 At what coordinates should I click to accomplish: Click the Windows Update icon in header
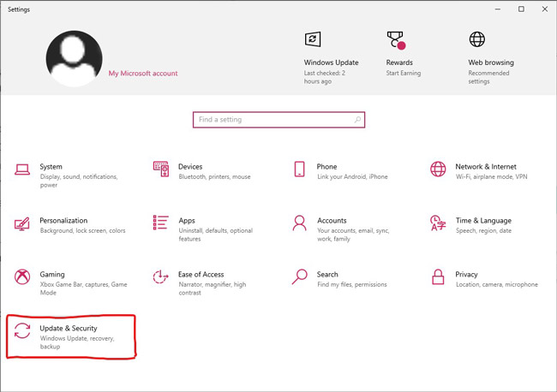313,39
